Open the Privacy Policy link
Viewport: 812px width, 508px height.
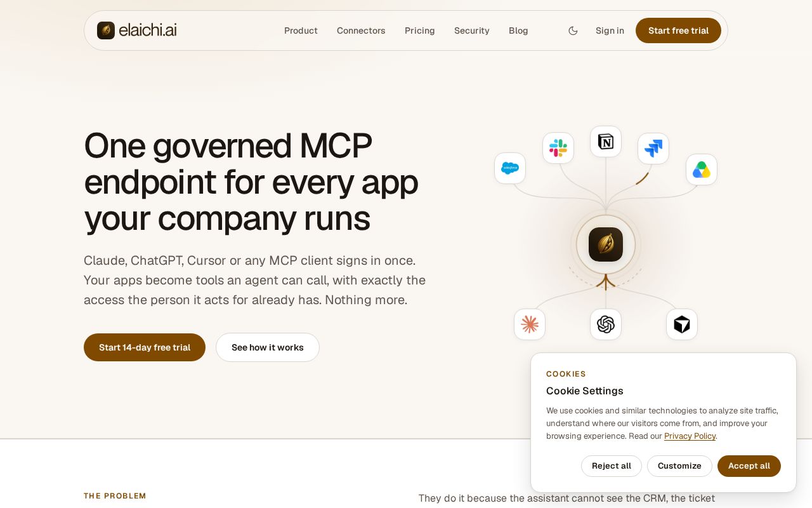(x=690, y=436)
